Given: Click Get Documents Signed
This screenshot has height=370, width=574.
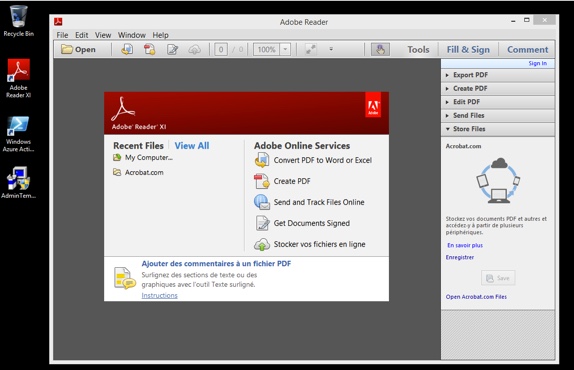Looking at the screenshot, I should (x=312, y=223).
